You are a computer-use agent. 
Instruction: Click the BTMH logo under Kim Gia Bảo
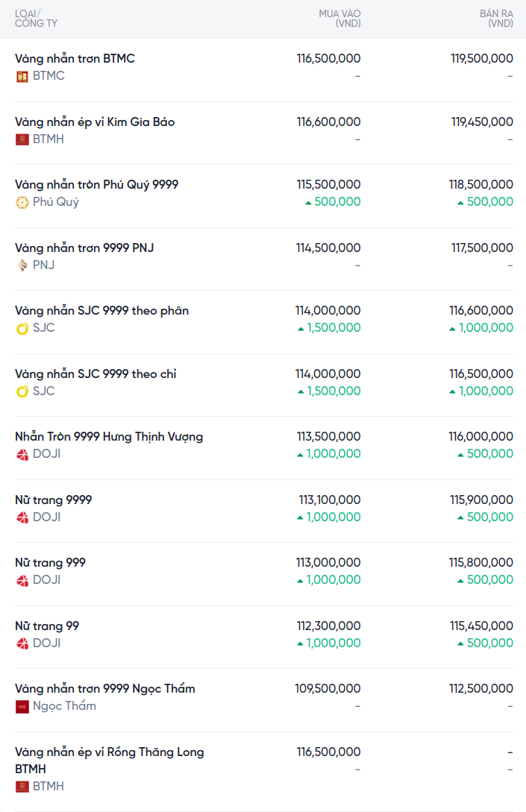click(x=22, y=139)
